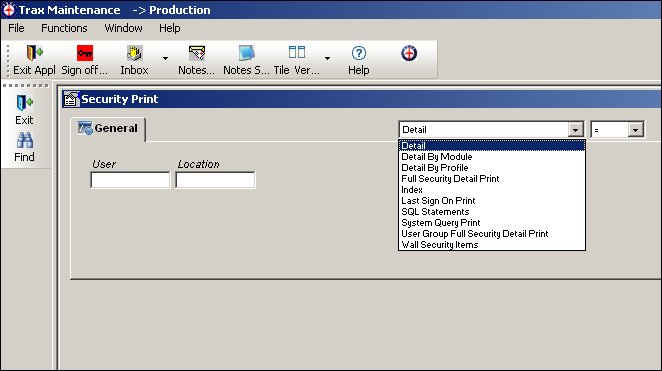Open the Functions menu

click(x=64, y=28)
